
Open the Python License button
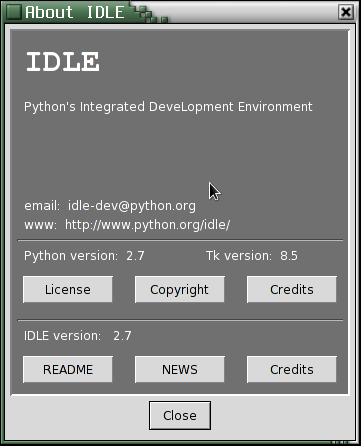tap(68, 289)
